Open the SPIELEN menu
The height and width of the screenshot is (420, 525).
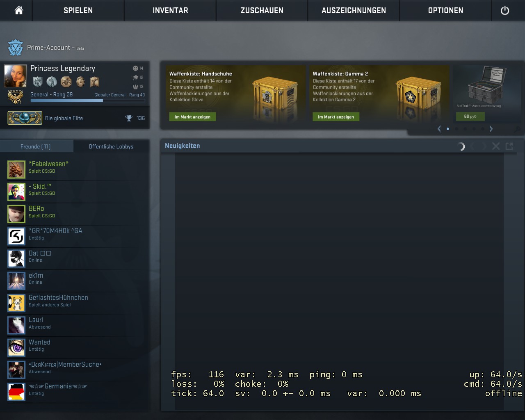[x=78, y=10]
